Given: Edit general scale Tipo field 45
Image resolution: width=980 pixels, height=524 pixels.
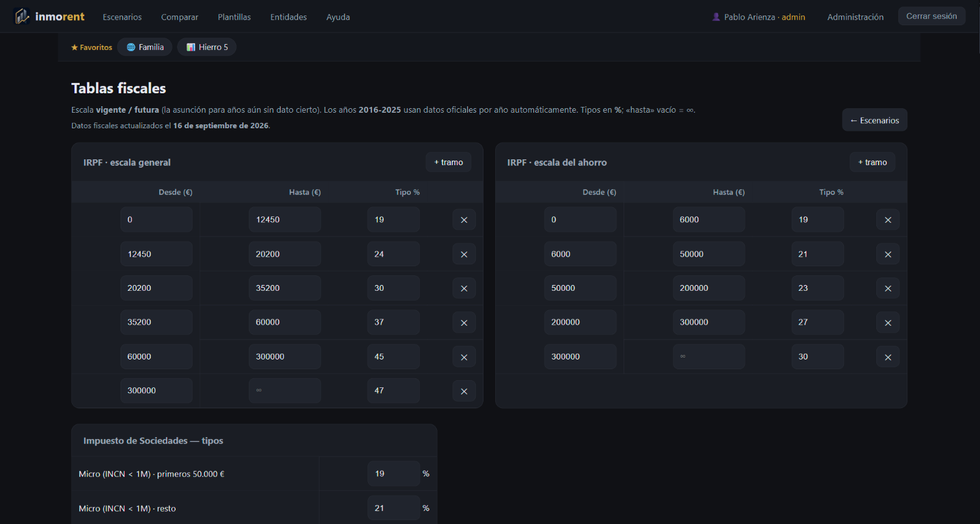Looking at the screenshot, I should pos(393,357).
